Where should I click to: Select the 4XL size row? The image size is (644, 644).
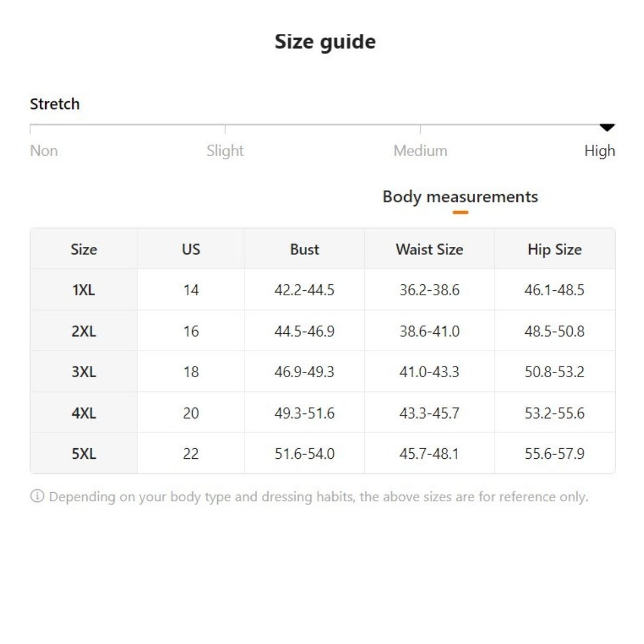tap(84, 413)
